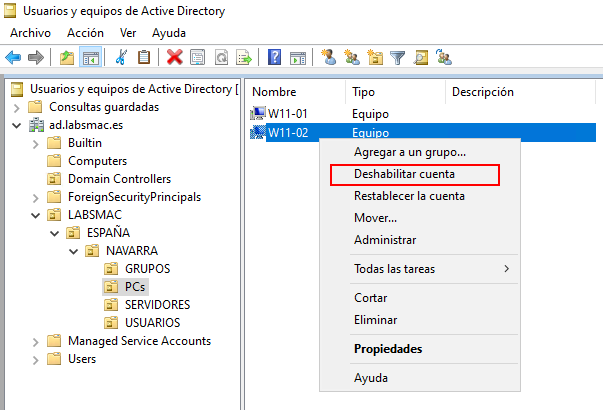The height and width of the screenshot is (410, 603).
Task: Click the Create new user icon
Action: [328, 57]
